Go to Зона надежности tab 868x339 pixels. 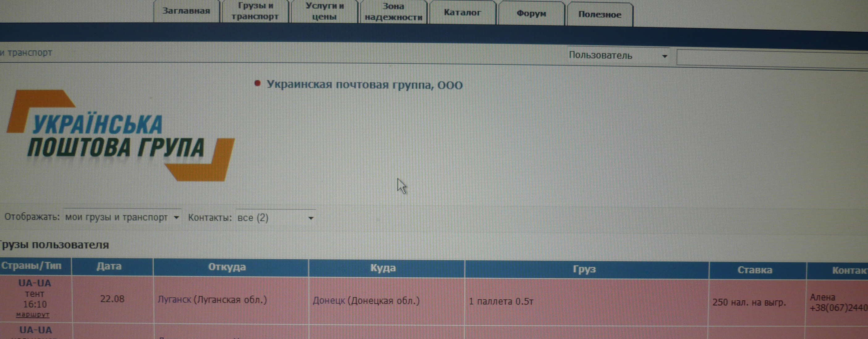pos(393,12)
